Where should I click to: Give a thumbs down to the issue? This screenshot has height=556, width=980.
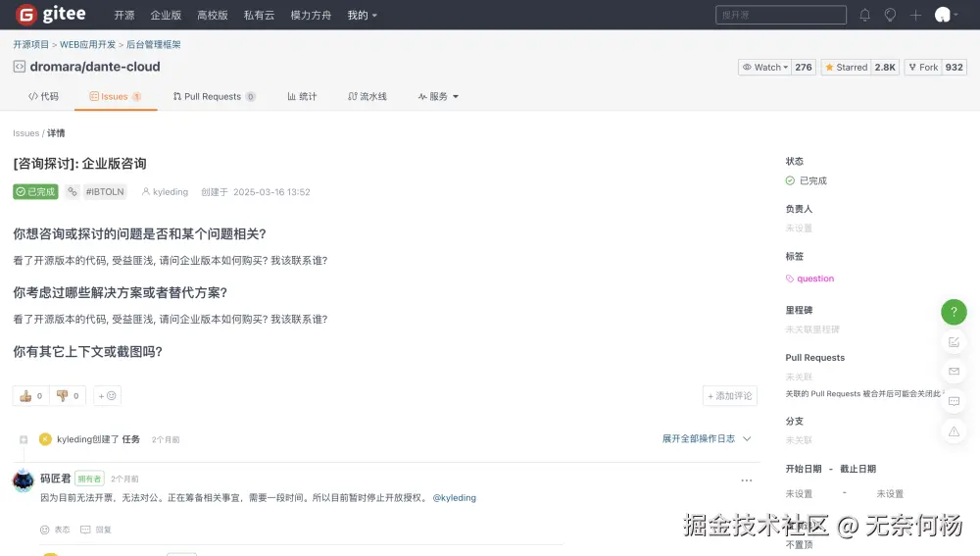[68, 395]
